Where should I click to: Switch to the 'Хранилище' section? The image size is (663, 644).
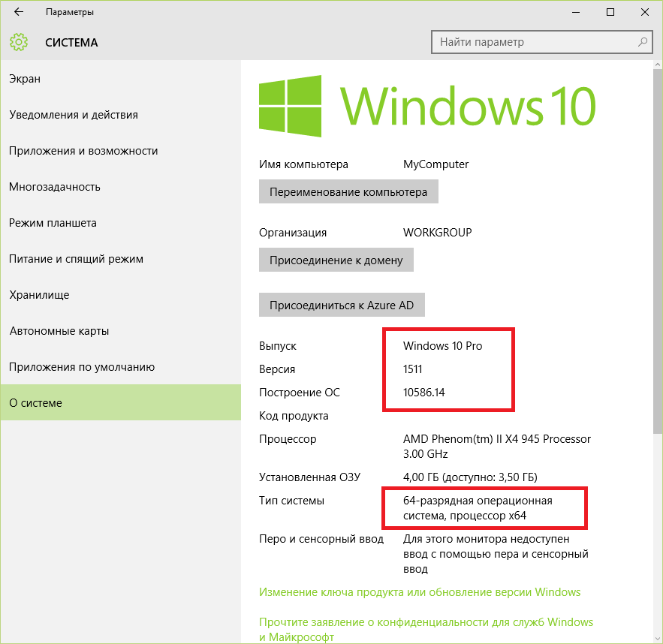click(x=39, y=295)
